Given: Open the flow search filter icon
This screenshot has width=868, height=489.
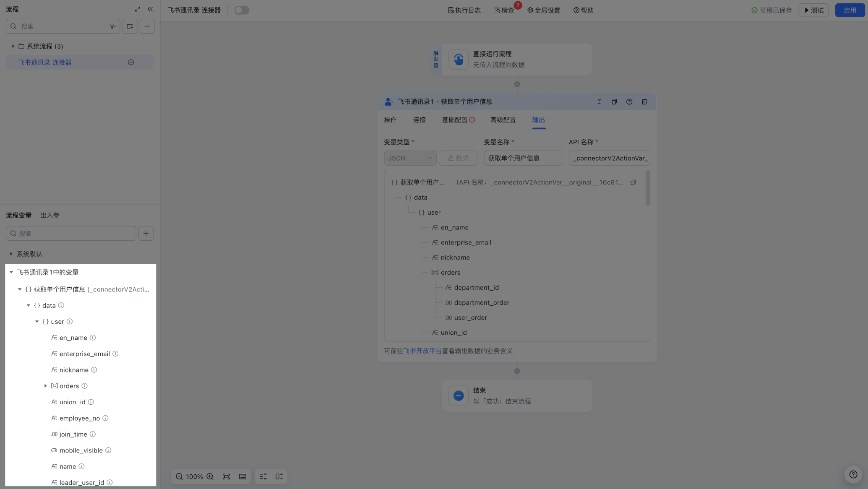Looking at the screenshot, I should (x=112, y=26).
